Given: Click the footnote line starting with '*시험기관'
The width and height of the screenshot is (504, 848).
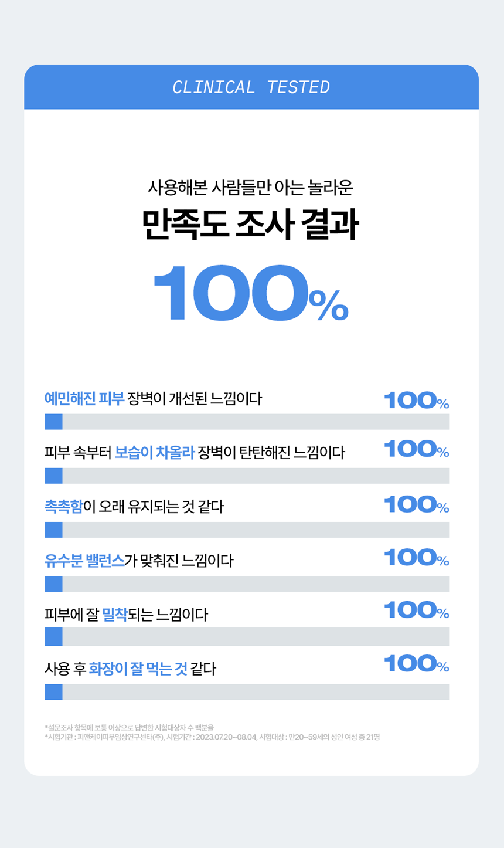Looking at the screenshot, I should (212, 737).
